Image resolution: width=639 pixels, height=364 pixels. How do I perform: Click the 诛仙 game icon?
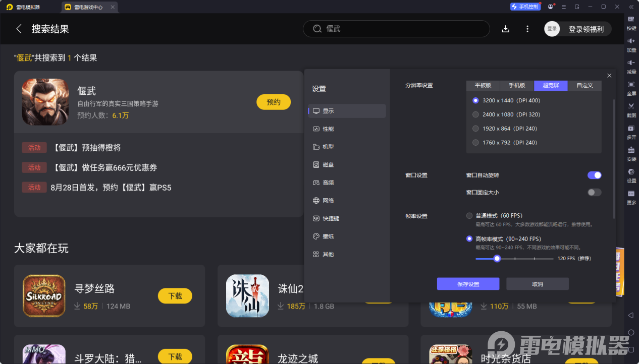click(x=247, y=296)
